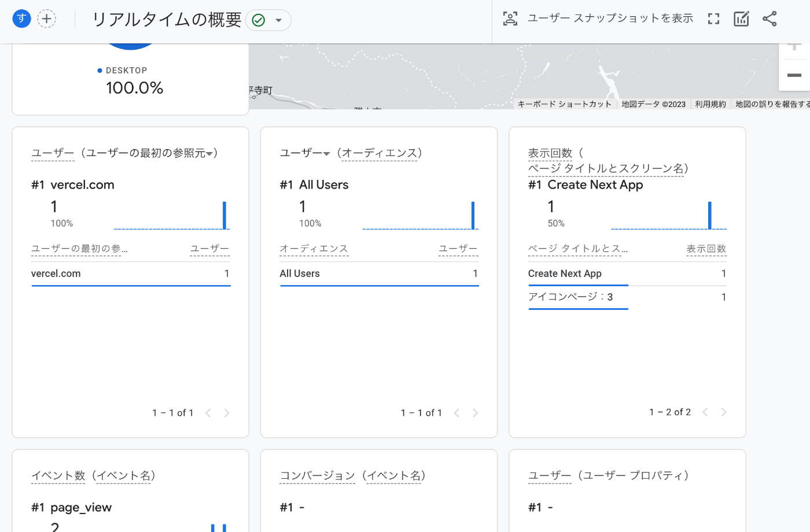Viewport: 810px width, 532px height.
Task: Click #1 All Users heading
Action: click(x=314, y=185)
